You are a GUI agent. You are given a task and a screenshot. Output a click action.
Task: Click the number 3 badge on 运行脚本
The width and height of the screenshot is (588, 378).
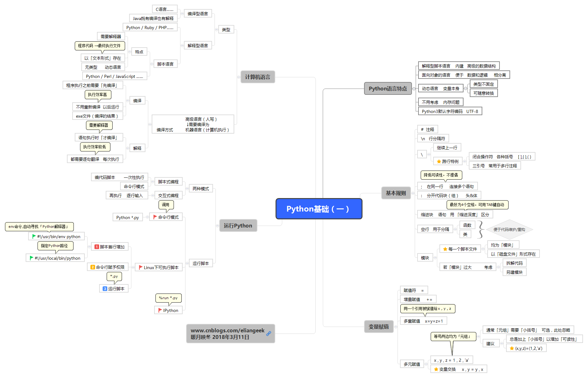click(x=105, y=289)
